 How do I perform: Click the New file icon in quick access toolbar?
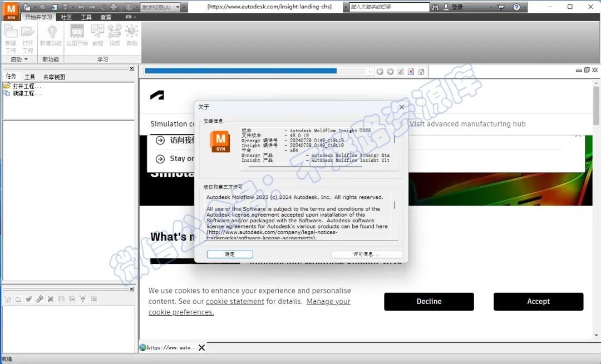point(27,7)
